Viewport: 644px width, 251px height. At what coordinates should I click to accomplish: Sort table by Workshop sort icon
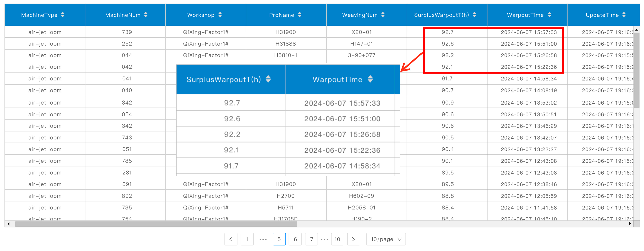tap(220, 15)
